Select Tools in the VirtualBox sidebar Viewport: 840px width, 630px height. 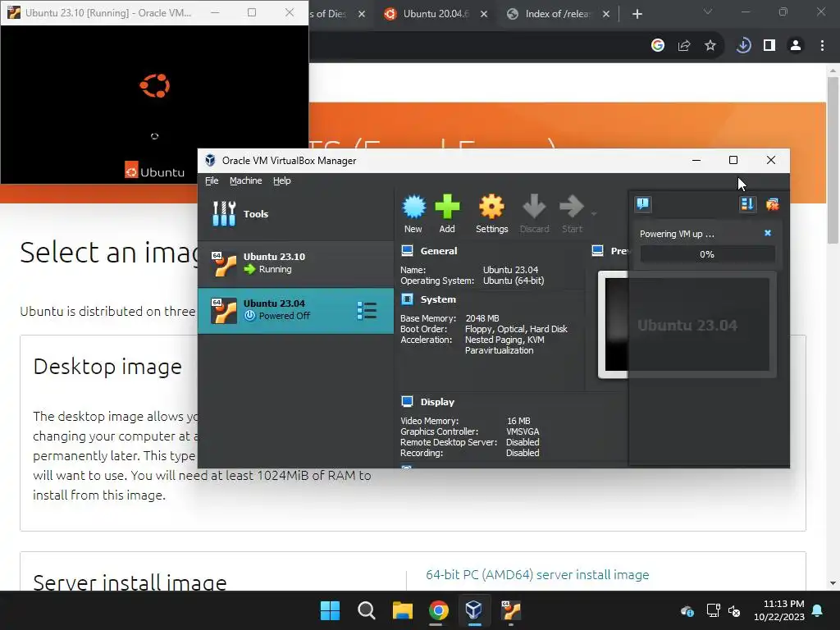(295, 214)
